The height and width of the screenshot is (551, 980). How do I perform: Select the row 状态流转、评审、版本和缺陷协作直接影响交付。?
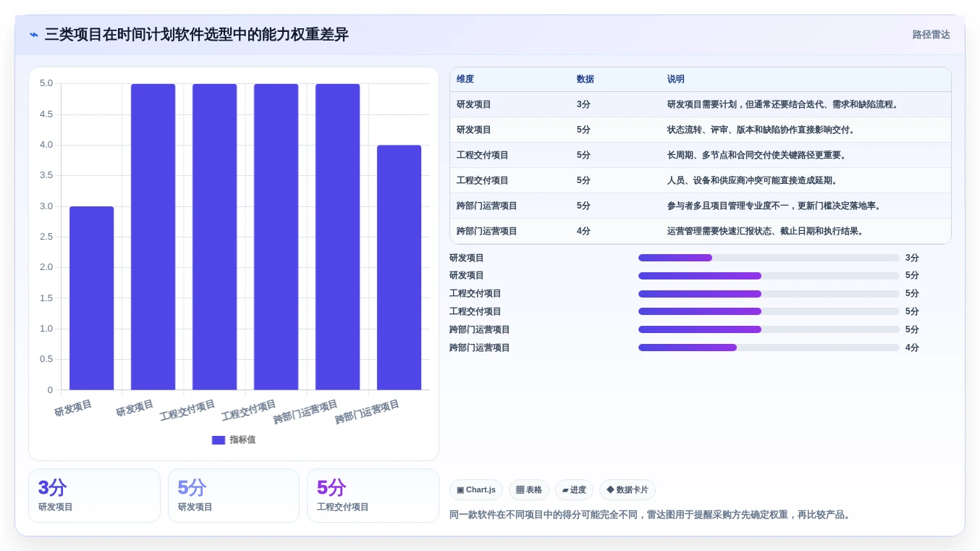[700, 130]
